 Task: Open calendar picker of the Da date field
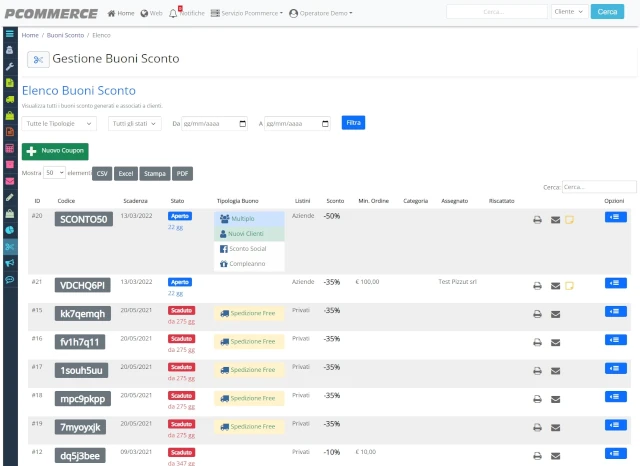[x=243, y=124]
